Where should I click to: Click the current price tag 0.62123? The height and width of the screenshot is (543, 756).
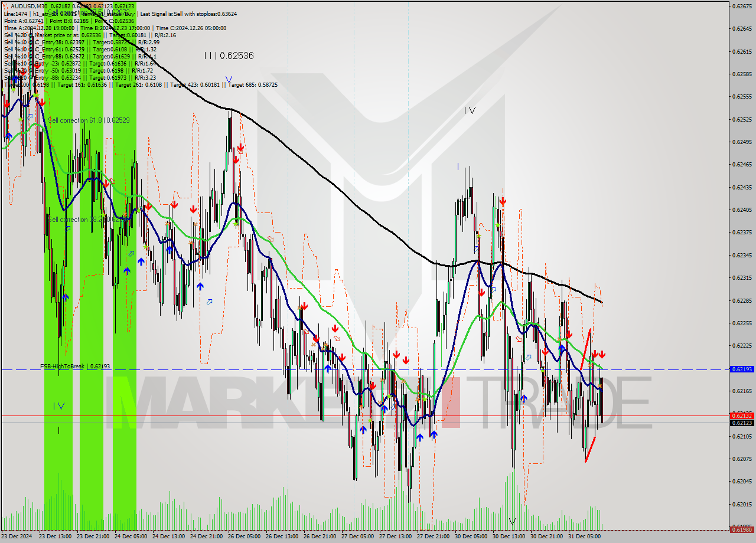tap(742, 423)
